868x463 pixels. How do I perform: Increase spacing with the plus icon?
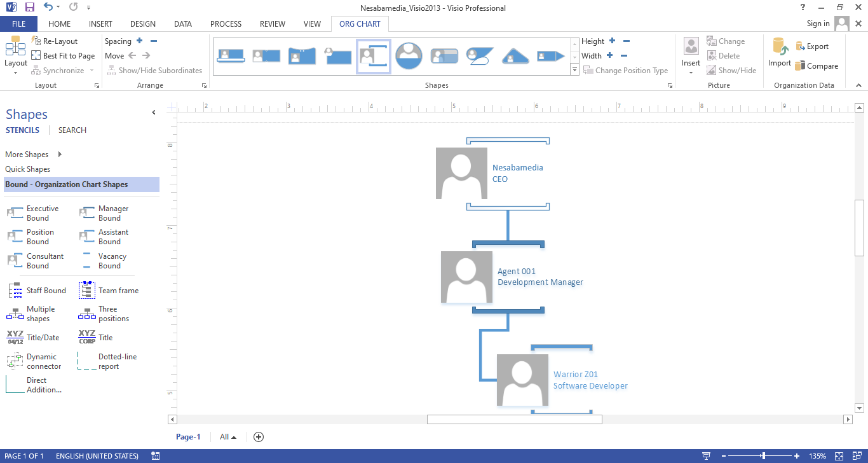[x=139, y=41]
